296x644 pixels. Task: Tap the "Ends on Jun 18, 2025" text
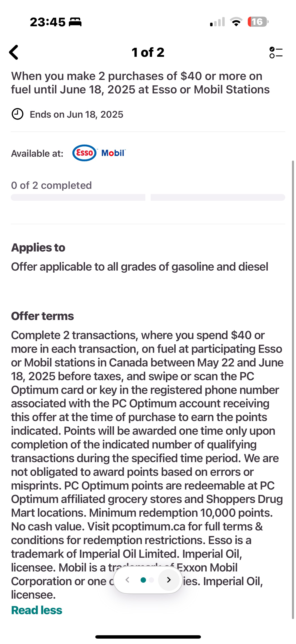(x=76, y=115)
